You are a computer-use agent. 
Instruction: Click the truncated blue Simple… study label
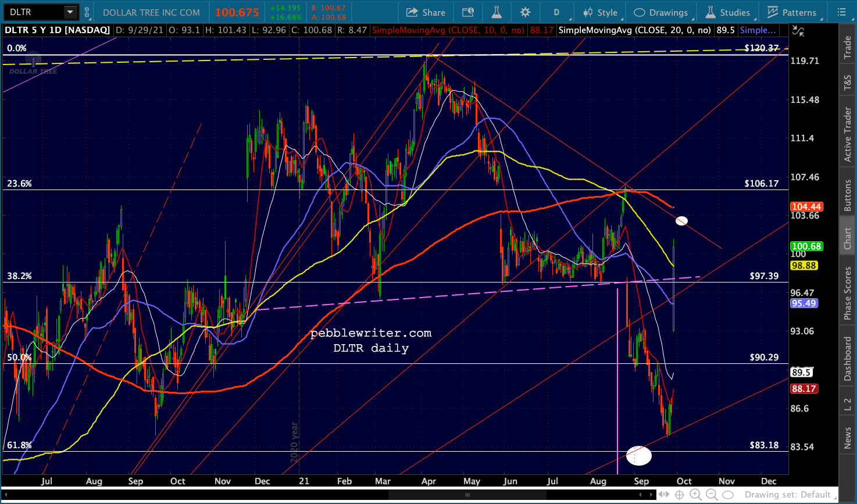click(x=758, y=30)
